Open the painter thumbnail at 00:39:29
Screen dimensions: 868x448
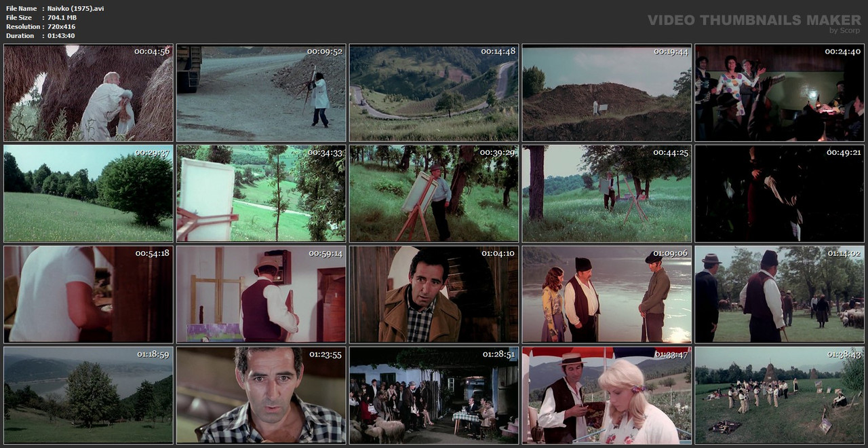point(434,193)
